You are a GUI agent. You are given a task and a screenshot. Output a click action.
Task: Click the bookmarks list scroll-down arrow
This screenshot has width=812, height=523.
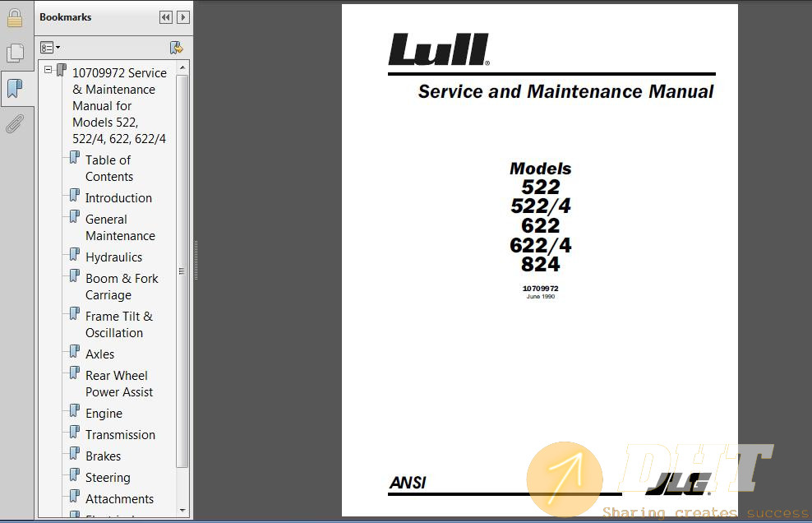(x=182, y=511)
